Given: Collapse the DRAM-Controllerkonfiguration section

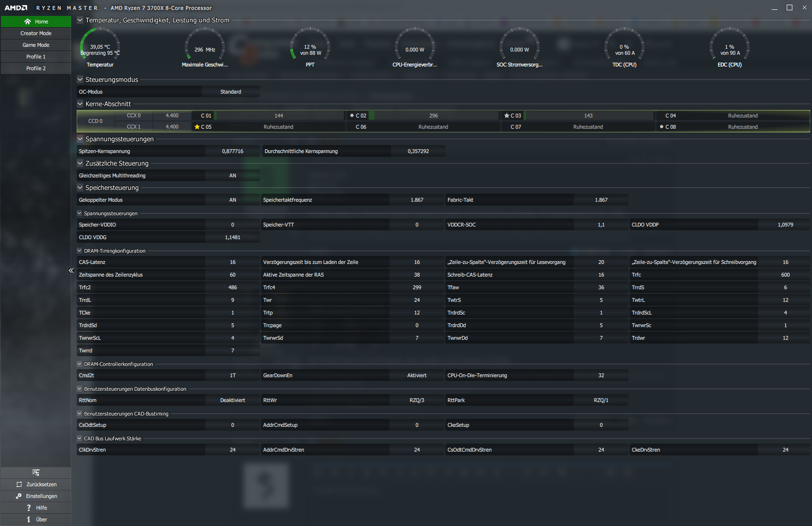Looking at the screenshot, I should [x=80, y=364].
